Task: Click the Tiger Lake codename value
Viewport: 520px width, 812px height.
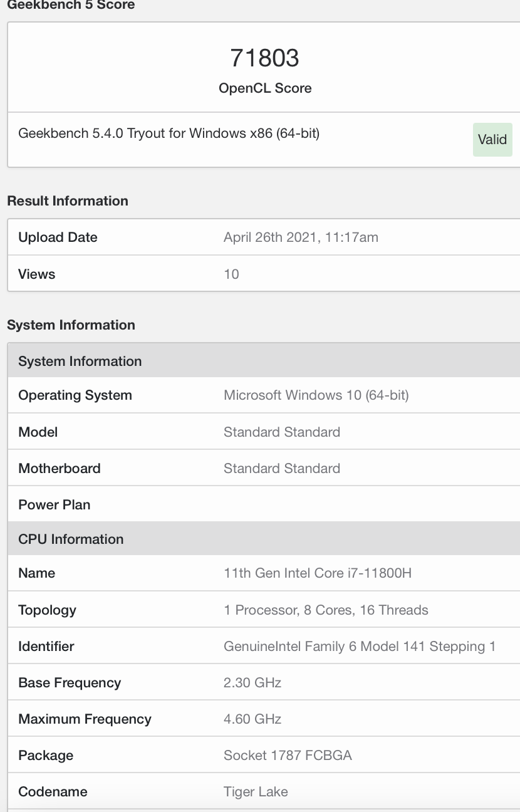Action: (x=256, y=791)
